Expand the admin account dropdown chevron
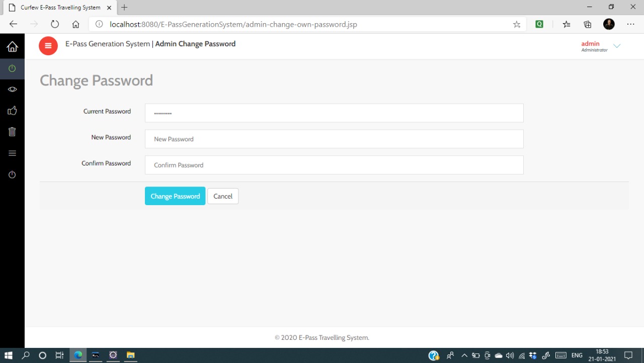This screenshot has width=644, height=363. click(617, 46)
